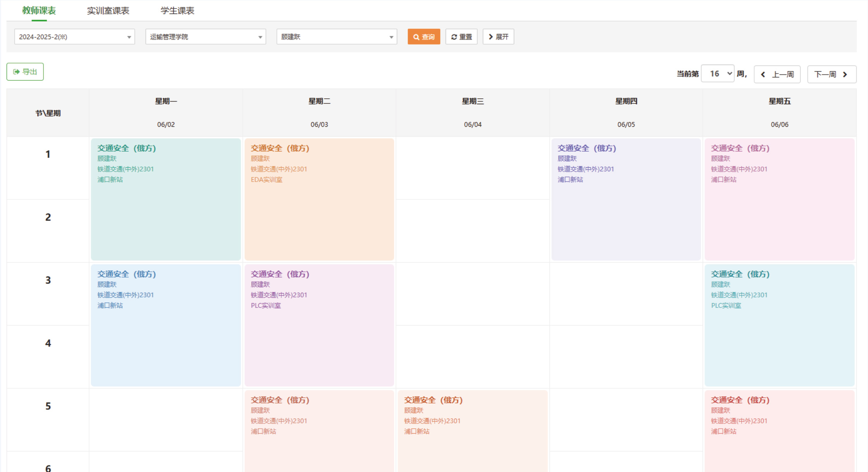This screenshot has width=868, height=472.
Task: Go to next week with 下一周
Action: click(832, 74)
